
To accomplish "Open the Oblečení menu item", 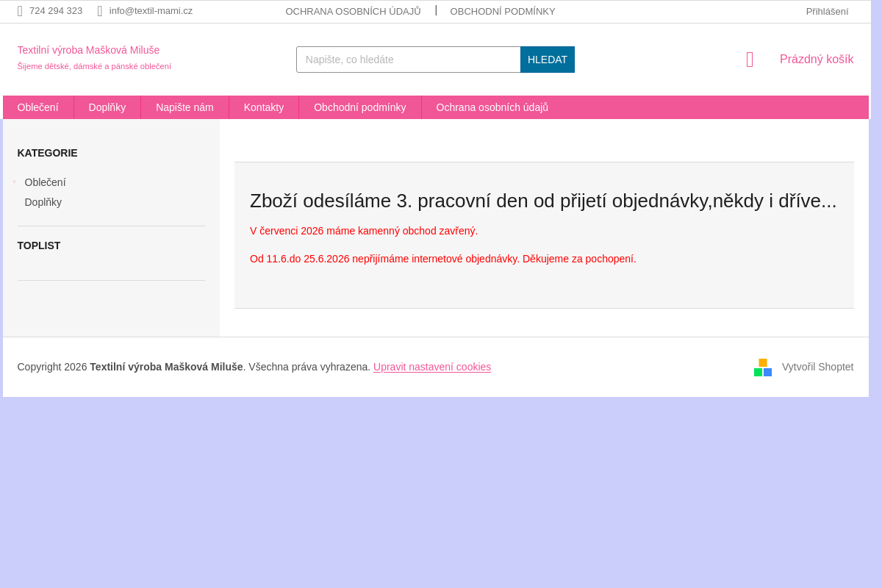I will pyautogui.click(x=38, y=107).
